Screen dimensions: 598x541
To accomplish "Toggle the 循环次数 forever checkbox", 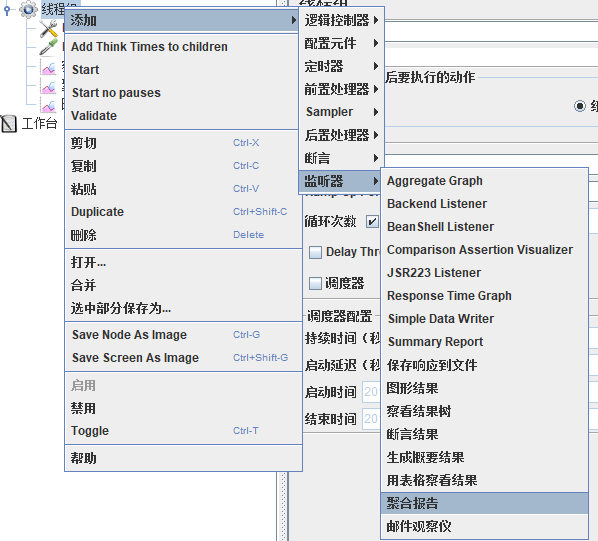I will click(372, 221).
